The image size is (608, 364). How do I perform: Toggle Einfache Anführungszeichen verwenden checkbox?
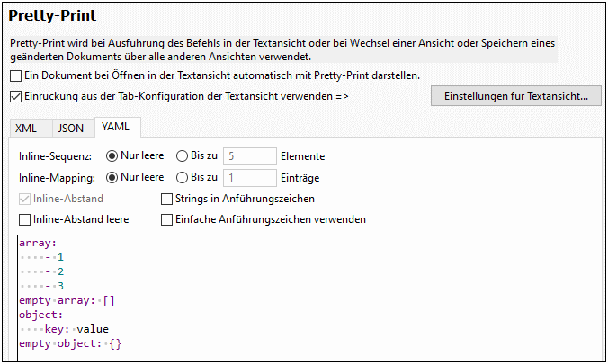coord(166,219)
